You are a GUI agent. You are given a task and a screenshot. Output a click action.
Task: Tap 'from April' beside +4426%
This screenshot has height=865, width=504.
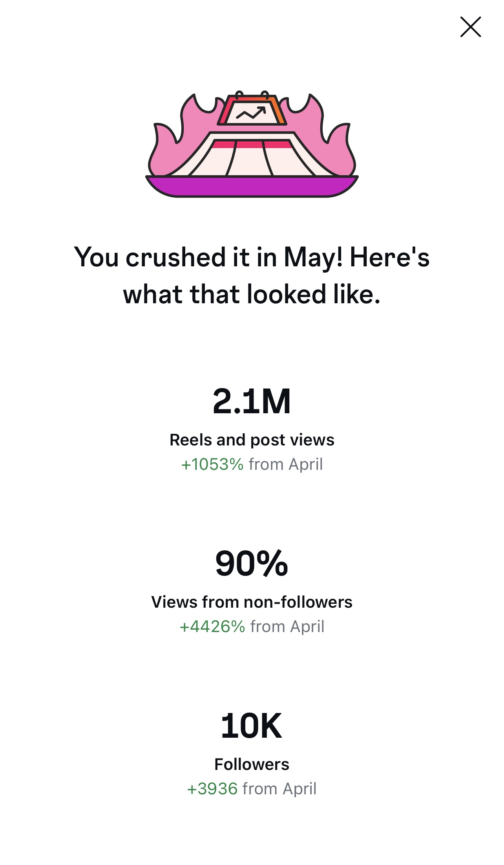tap(287, 627)
